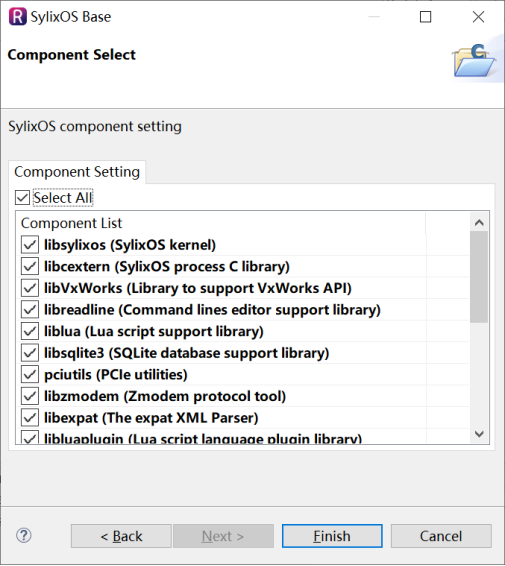Screen dimensions: 505x566
Task: Click the SylixOS Base app icon
Action: [x=18, y=17]
